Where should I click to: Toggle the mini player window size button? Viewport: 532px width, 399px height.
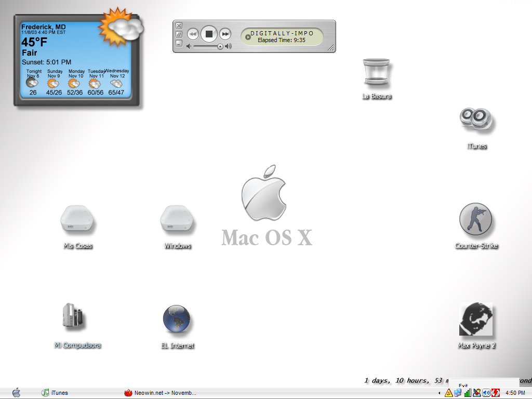click(179, 34)
